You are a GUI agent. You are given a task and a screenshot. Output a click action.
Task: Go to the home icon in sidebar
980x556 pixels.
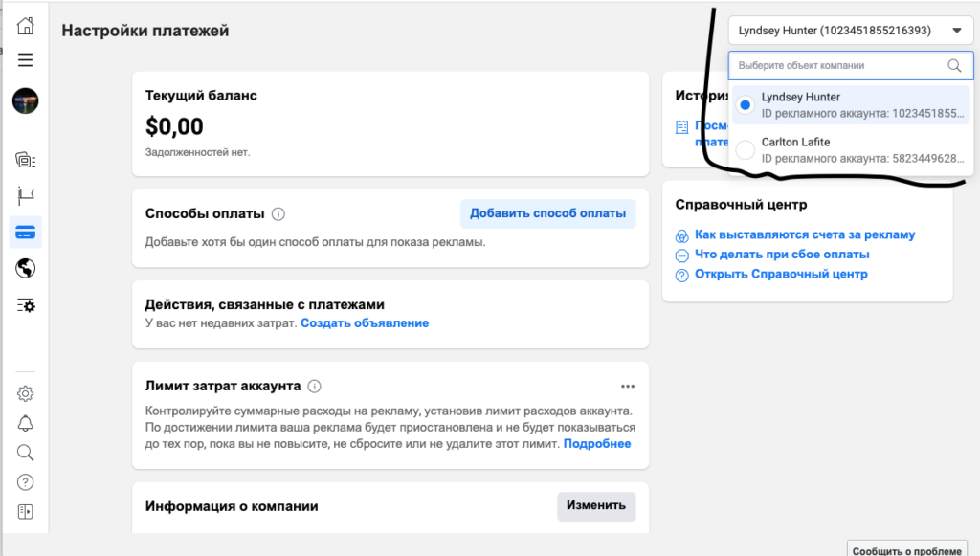pos(25,26)
